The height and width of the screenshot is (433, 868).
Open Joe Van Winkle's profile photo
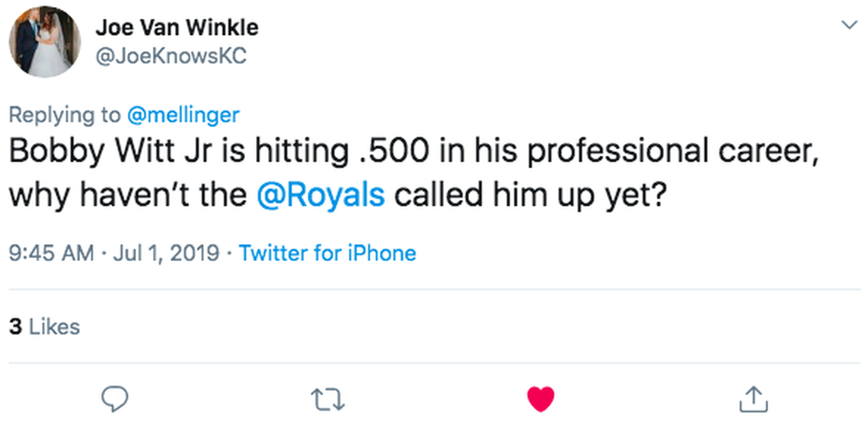[44, 42]
